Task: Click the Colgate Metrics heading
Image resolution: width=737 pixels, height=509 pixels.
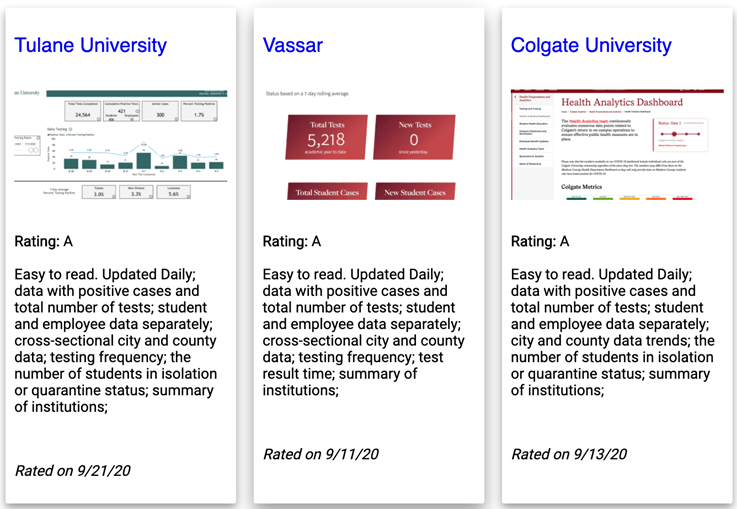Action: 581,187
